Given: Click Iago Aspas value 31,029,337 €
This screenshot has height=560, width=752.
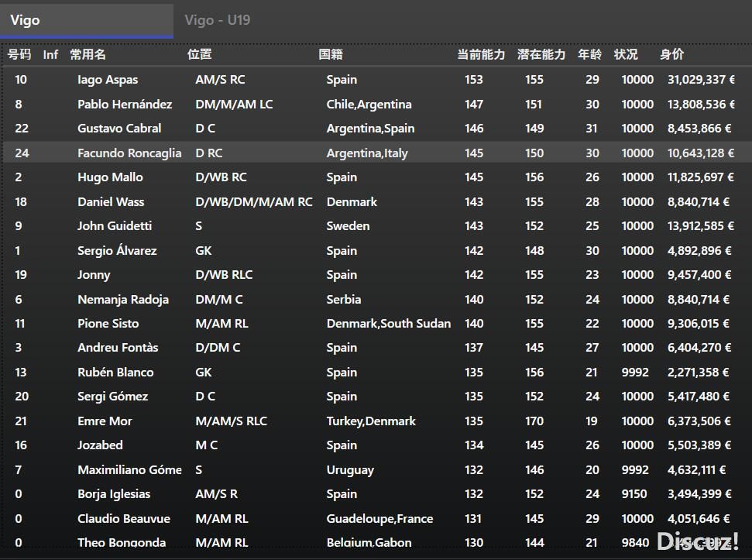Looking at the screenshot, I should coord(701,80).
